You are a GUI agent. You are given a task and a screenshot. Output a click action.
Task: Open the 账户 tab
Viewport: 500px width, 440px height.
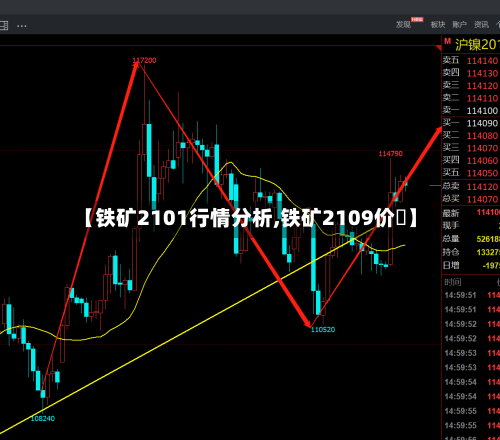(460, 24)
